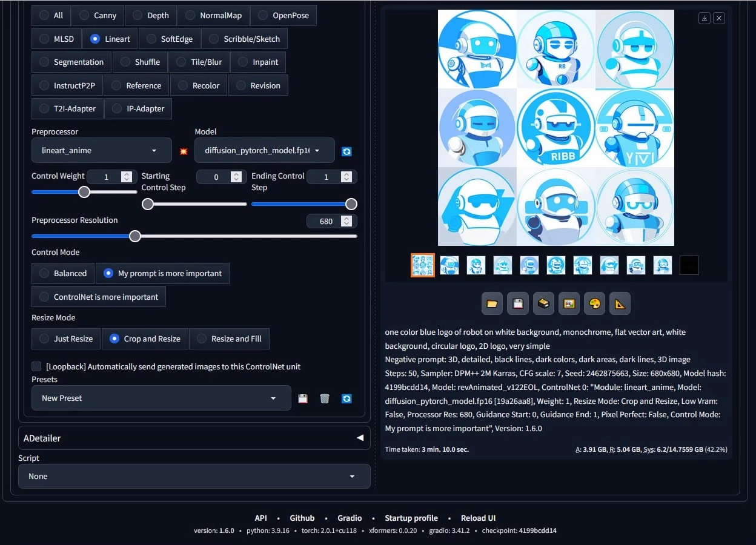Image resolution: width=756 pixels, height=545 pixels.
Task: Select the Revision control type
Action: pyautogui.click(x=258, y=85)
